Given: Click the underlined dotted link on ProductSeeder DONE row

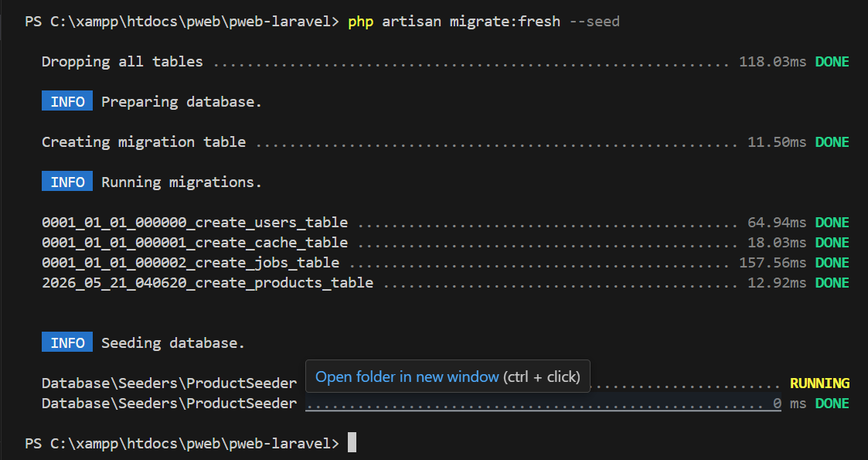Looking at the screenshot, I should (543, 404).
